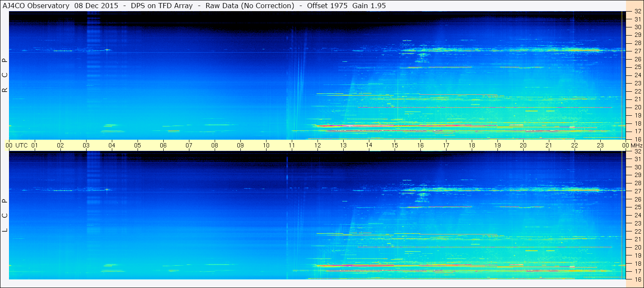Click the 31 MHz tick in LCP panel
The width and height of the screenshot is (644, 288).
[638, 159]
